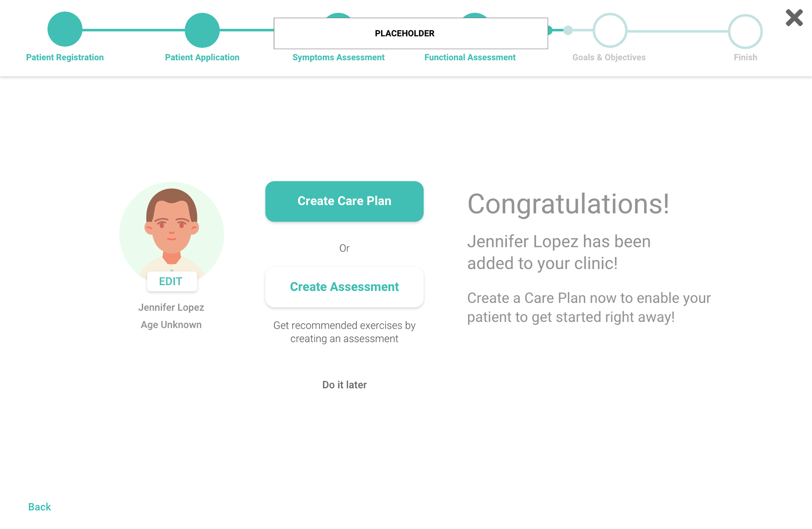Click the Jennifer Lopez name text
Screen dimensions: 812x529
(171, 307)
